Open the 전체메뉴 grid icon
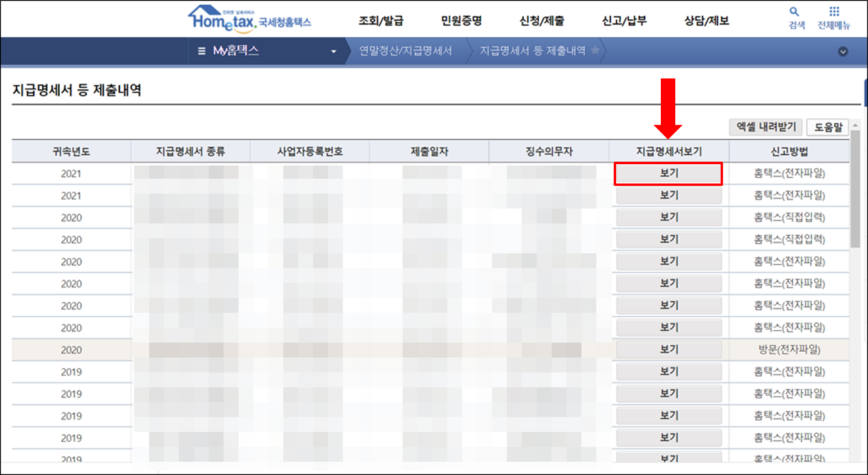868x475 pixels. point(834,18)
